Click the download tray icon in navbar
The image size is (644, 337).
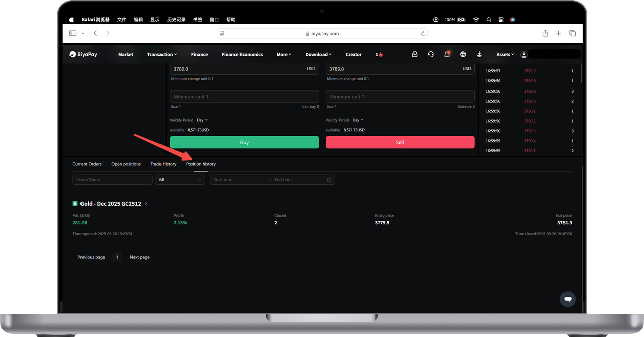pyautogui.click(x=479, y=54)
